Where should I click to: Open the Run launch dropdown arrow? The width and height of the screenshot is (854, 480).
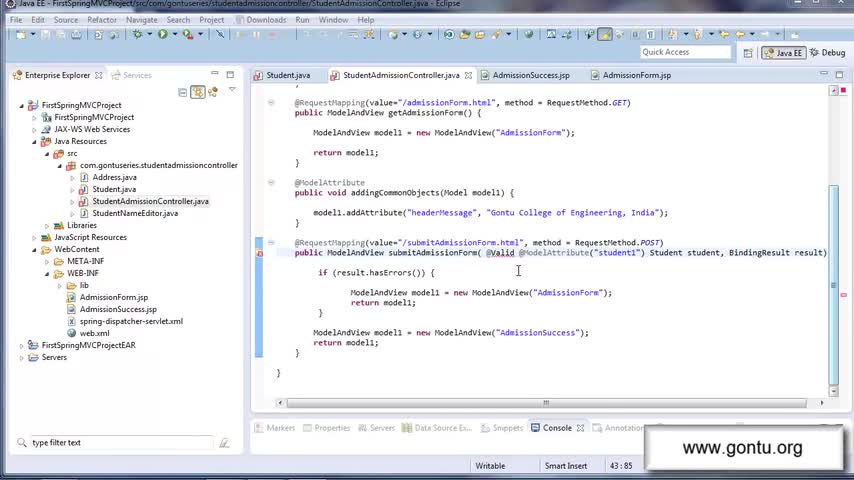pos(174,34)
